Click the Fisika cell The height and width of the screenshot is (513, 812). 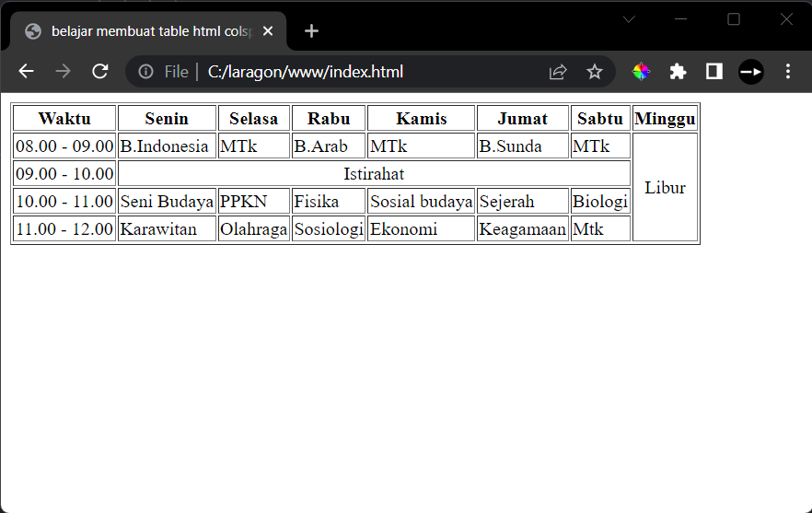(329, 201)
